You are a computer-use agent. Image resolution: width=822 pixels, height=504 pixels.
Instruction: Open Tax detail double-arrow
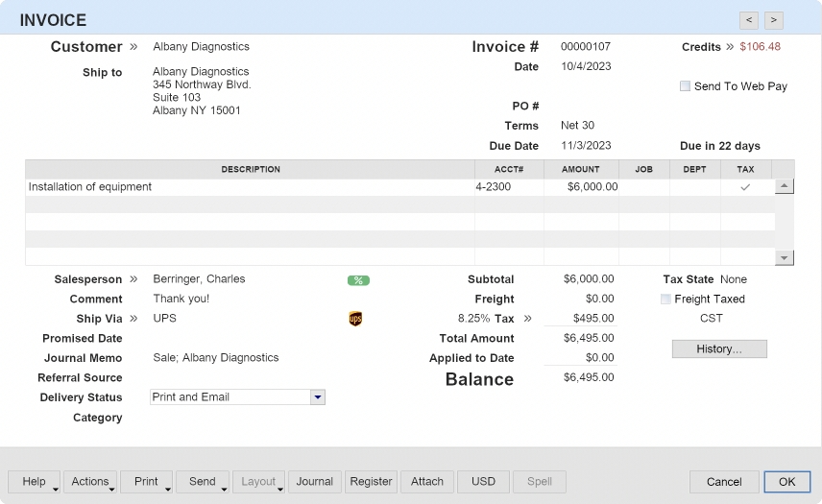point(527,319)
